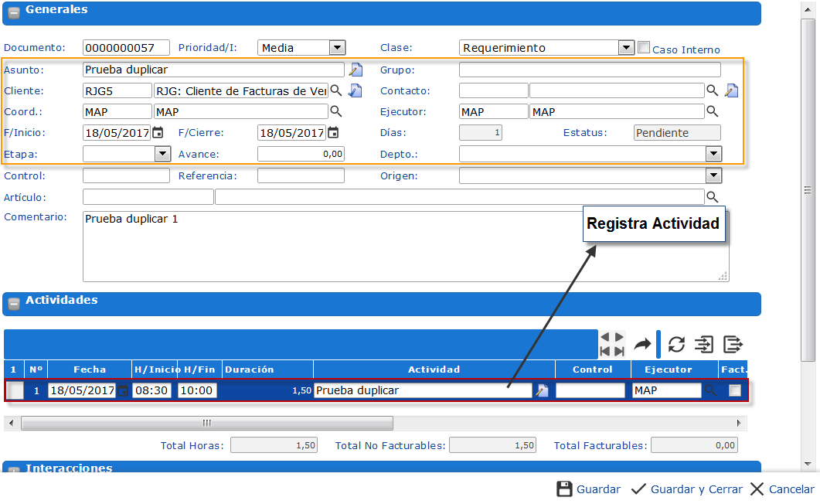Image resolution: width=820 pixels, height=504 pixels.
Task: Enable the Caso Interno checkbox
Action: point(644,47)
